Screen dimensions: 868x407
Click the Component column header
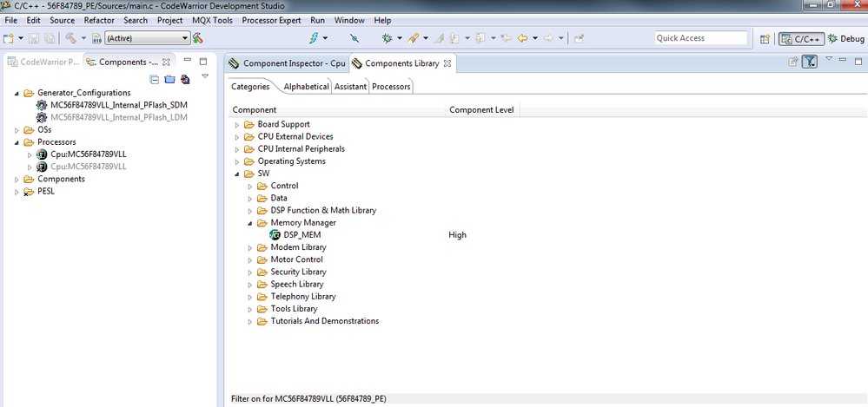(336, 110)
